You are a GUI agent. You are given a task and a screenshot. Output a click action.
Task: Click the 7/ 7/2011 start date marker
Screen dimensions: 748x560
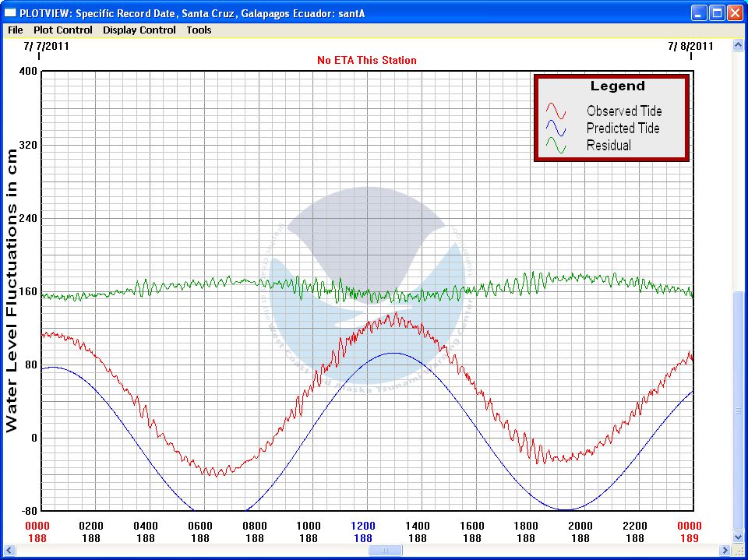pyautogui.click(x=47, y=46)
